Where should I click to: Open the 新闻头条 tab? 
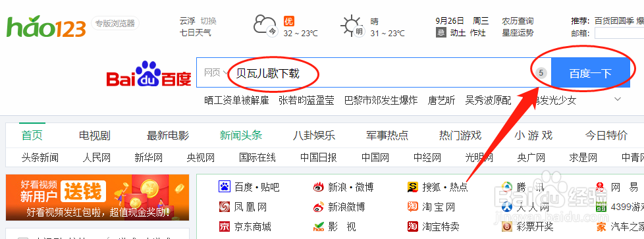point(241,135)
